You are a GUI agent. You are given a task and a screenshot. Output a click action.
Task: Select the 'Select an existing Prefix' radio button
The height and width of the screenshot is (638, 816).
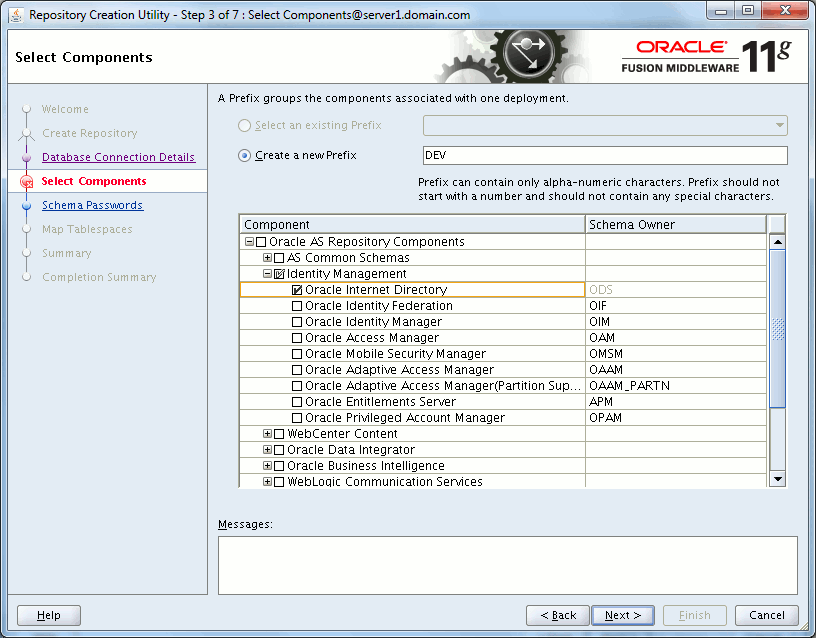244,125
